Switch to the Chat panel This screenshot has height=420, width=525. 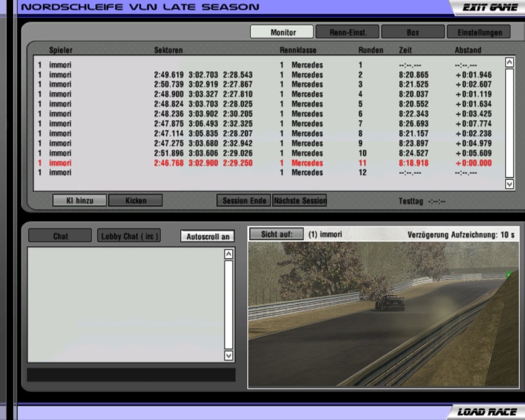point(60,236)
